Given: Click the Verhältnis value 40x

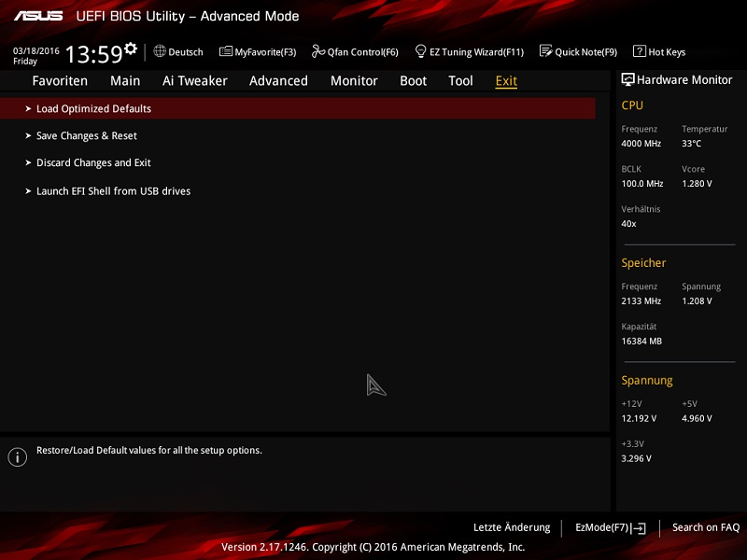Looking at the screenshot, I should [x=628, y=223].
